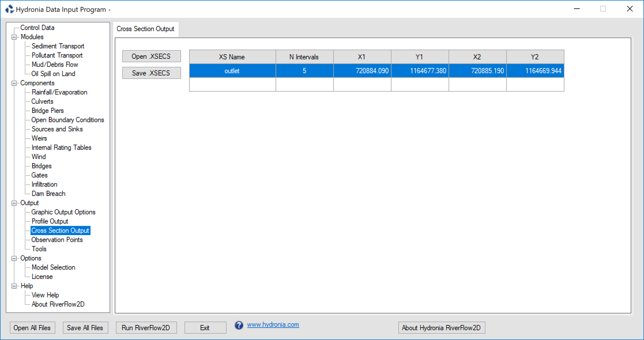Open Bridge Piers component
This screenshot has width=644, height=340.
(x=48, y=111)
